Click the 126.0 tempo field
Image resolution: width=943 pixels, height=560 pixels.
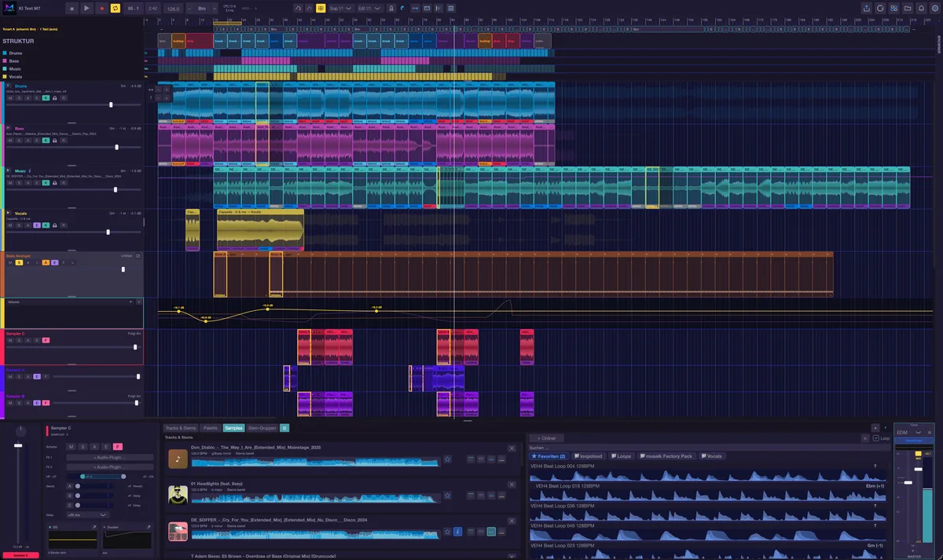[173, 8]
